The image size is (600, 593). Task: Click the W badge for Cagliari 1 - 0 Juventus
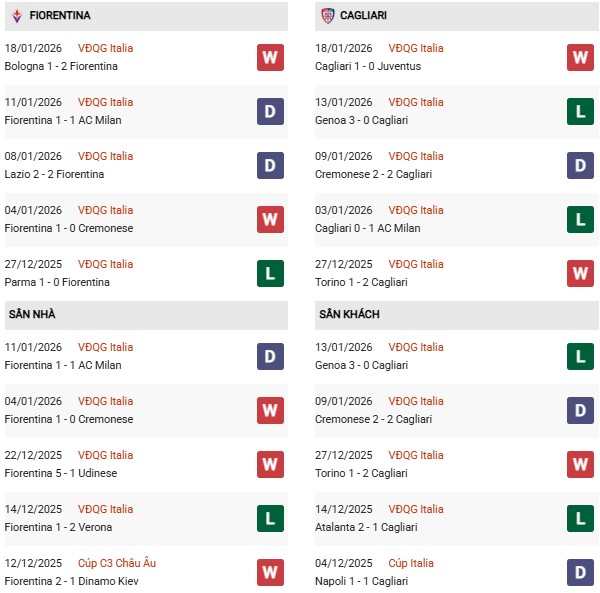580,57
